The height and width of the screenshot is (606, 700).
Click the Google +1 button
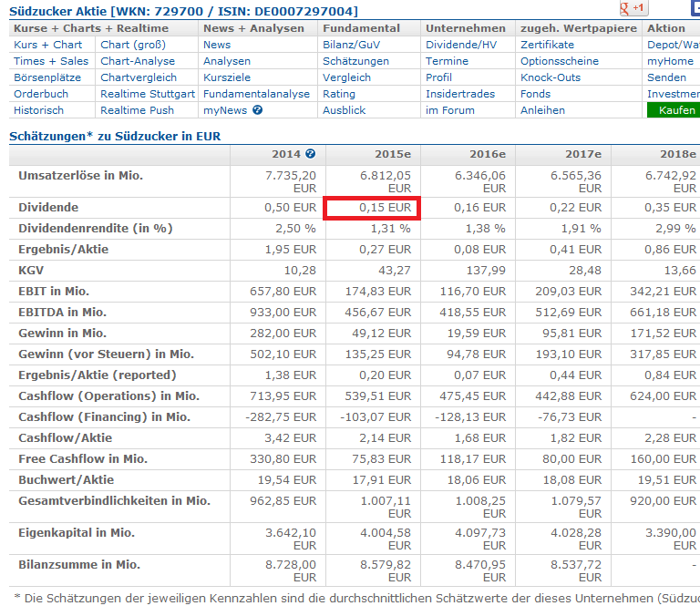tap(633, 8)
